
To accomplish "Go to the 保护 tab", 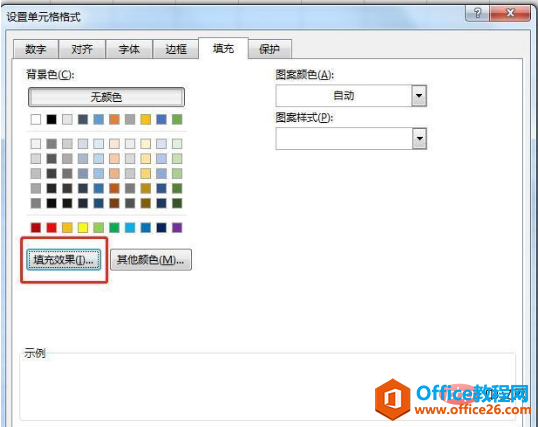I will point(270,49).
